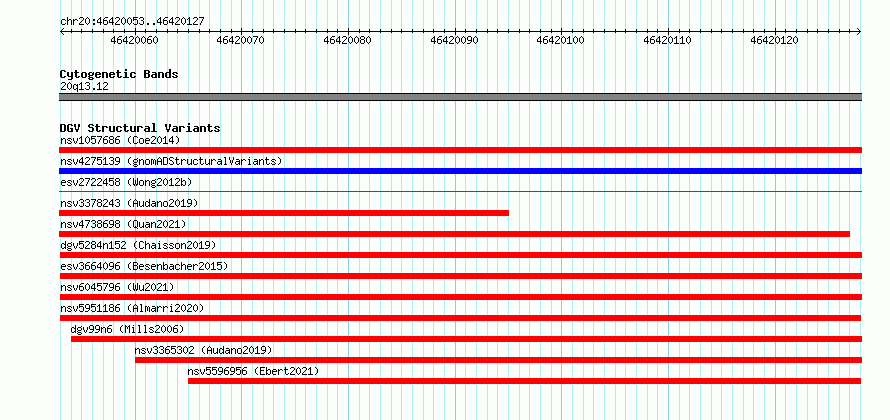Click ruler position 46420080
Viewport: 890px width, 420px height.
348,40
